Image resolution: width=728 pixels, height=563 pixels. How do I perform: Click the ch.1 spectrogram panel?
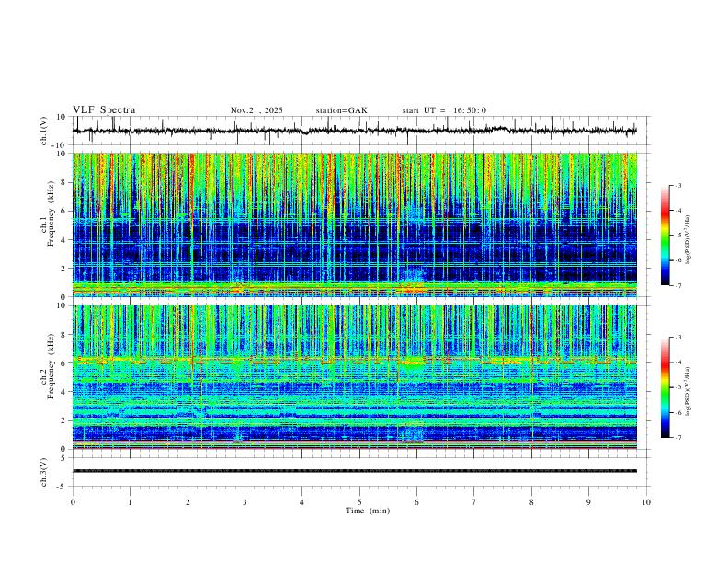tap(354, 224)
